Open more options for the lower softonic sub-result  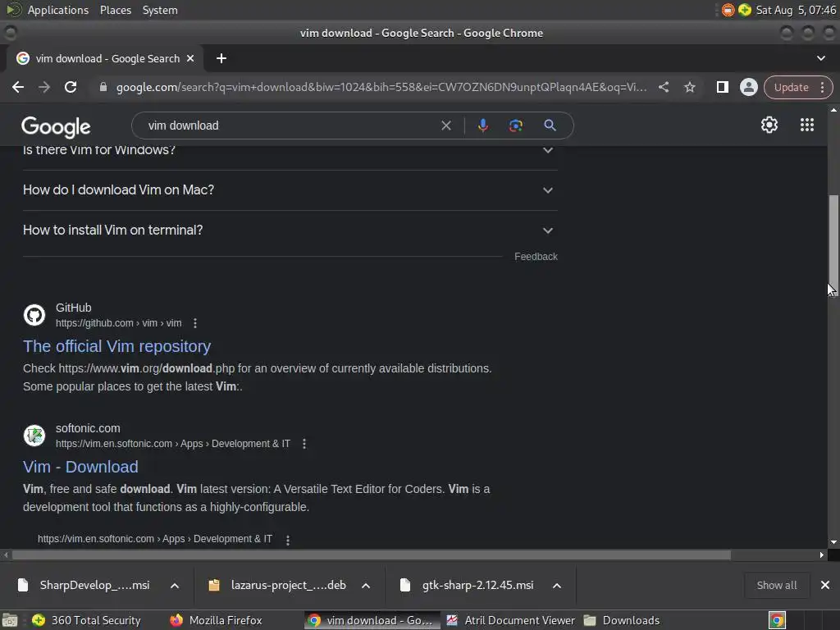[288, 540]
